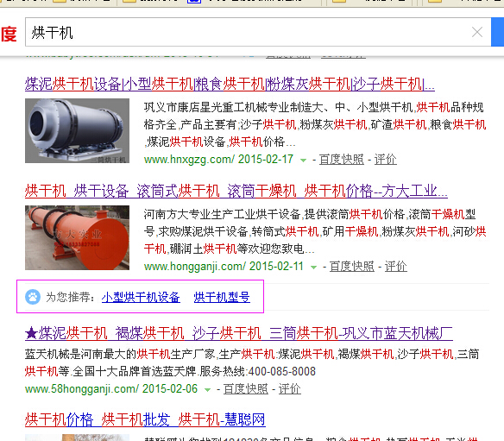This screenshot has width=504, height=441.
Task: Open recommended link 小型烘干机设备
Action: point(141,297)
